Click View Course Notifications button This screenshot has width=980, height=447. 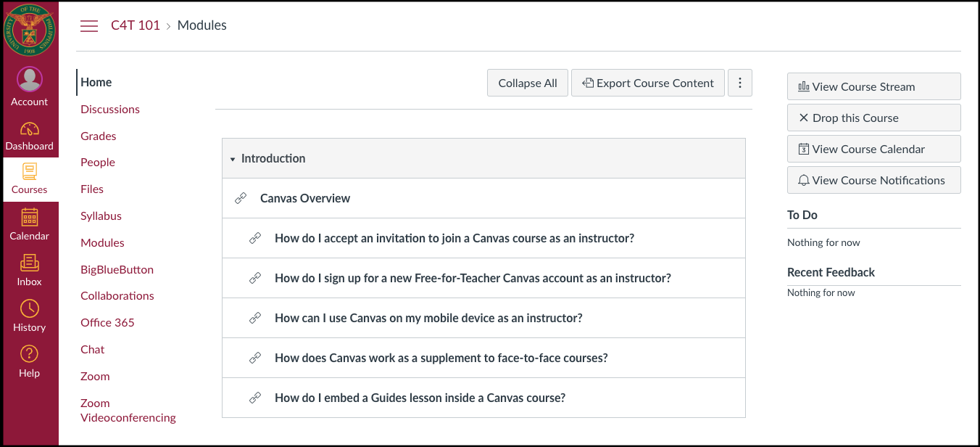coord(874,180)
